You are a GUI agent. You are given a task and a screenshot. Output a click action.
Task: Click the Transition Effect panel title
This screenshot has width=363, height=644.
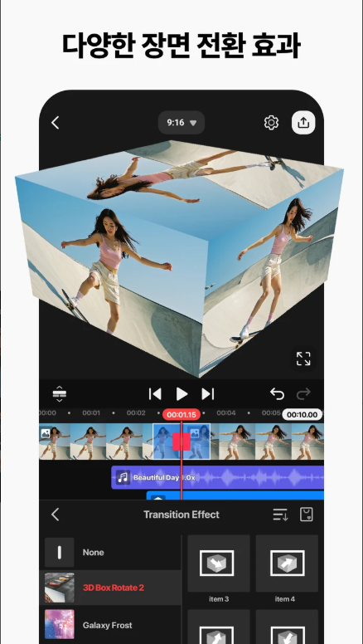point(181,515)
